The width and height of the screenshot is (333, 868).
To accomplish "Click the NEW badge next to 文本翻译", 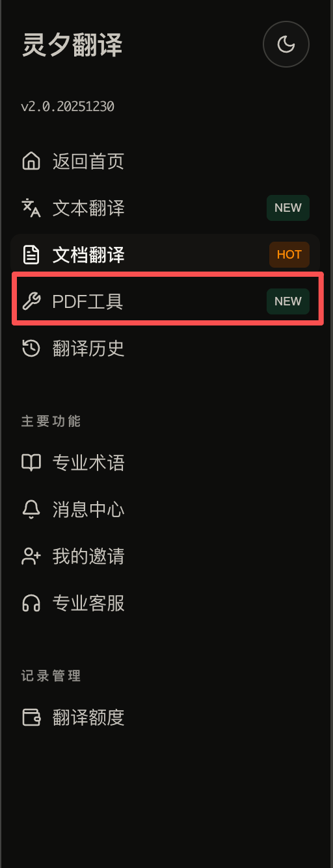I will coord(288,208).
